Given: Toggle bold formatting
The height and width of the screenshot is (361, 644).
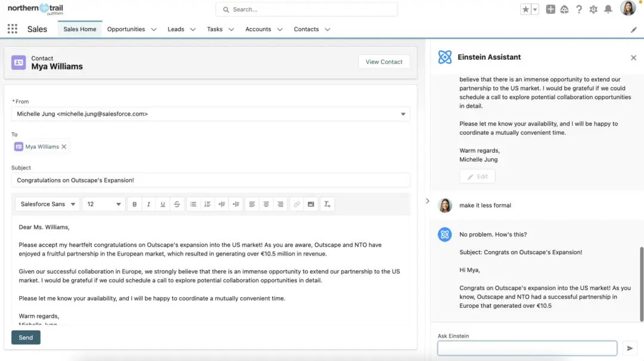Looking at the screenshot, I should 135,204.
